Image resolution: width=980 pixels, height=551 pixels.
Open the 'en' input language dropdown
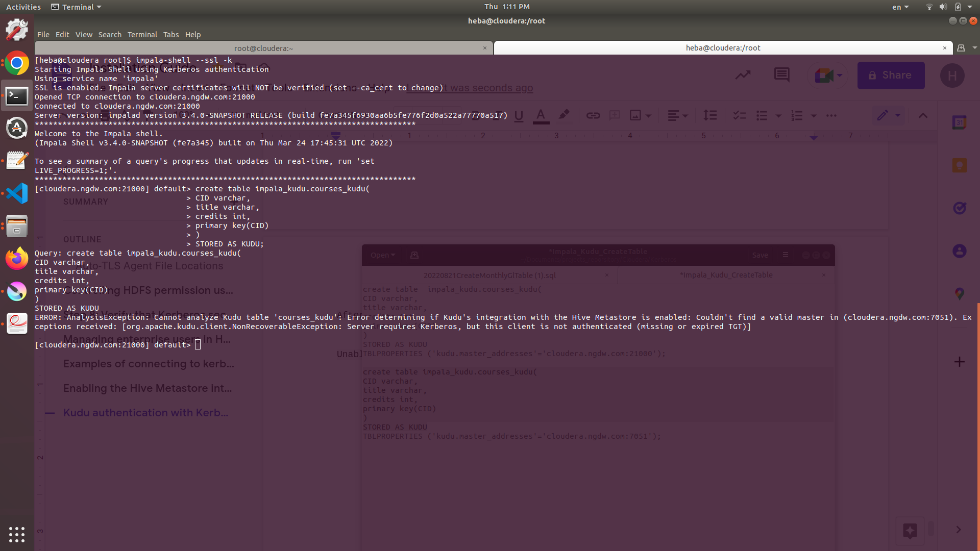coord(900,7)
